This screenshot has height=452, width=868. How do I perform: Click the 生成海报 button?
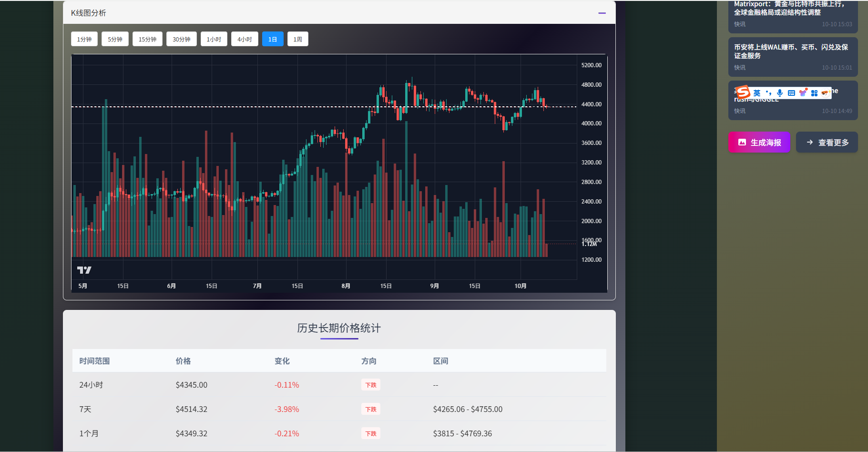tap(759, 142)
